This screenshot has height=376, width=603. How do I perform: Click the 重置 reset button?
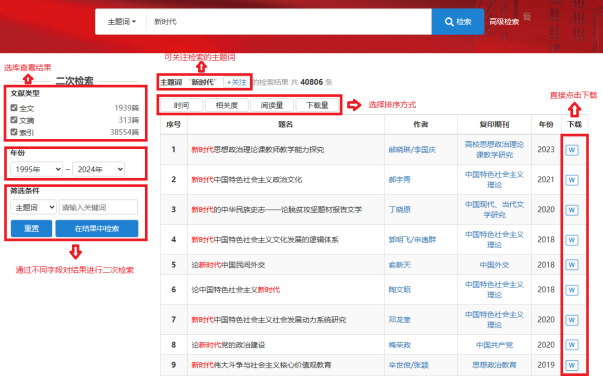tap(32, 228)
